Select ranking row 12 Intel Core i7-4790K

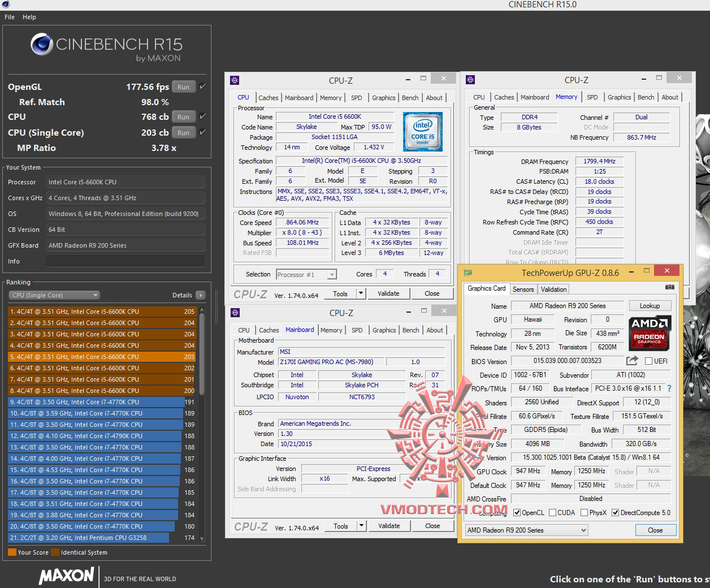(x=102, y=436)
